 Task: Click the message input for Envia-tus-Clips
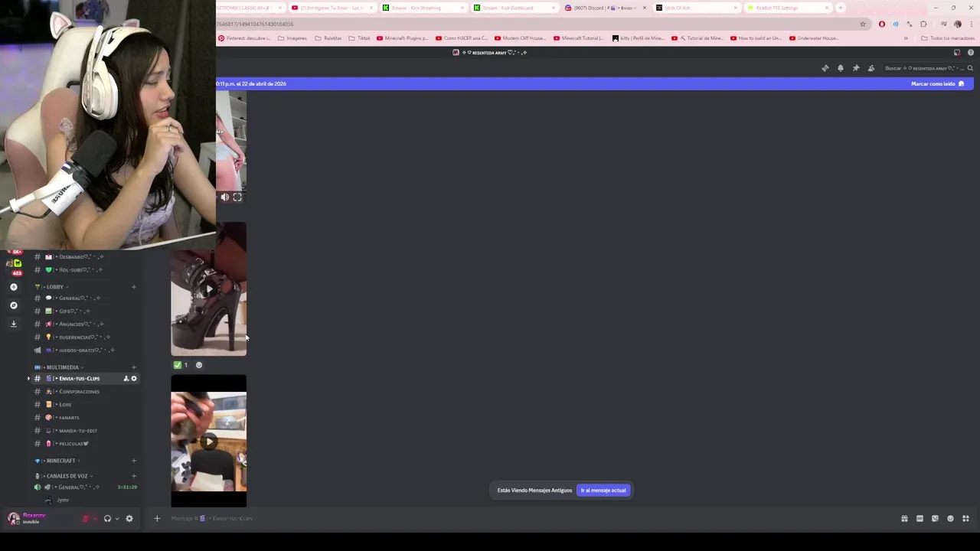[528, 518]
